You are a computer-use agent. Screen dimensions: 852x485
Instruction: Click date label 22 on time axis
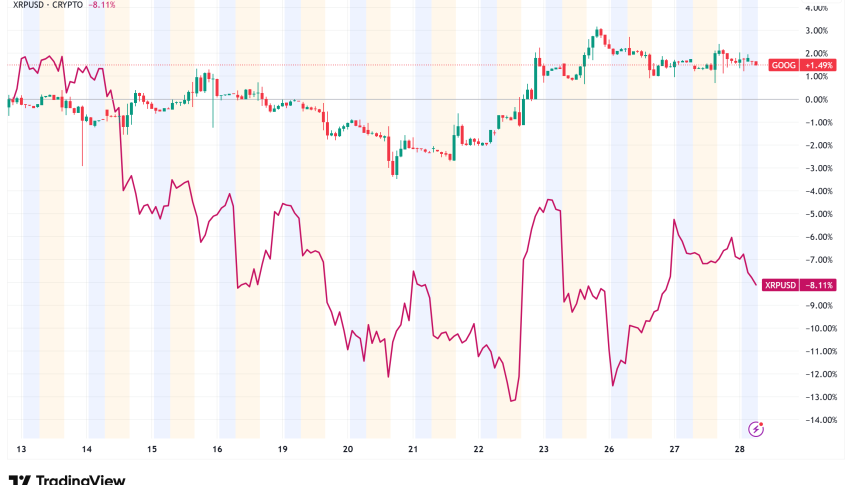(478, 449)
